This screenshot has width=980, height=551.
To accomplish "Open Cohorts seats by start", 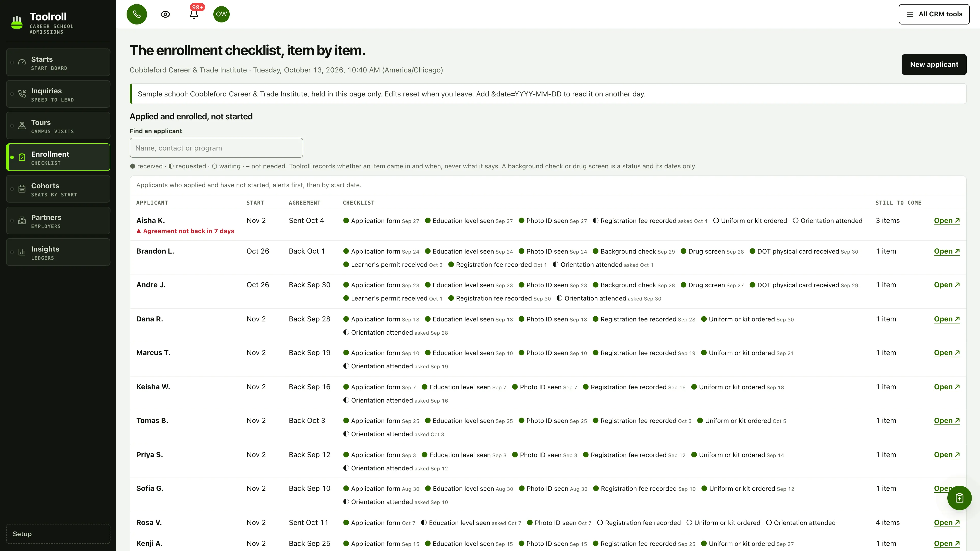I will pos(58,189).
